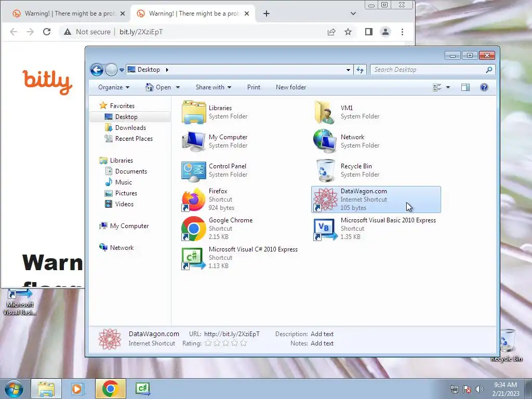
Task: Open the Share with menu
Action: coord(214,87)
